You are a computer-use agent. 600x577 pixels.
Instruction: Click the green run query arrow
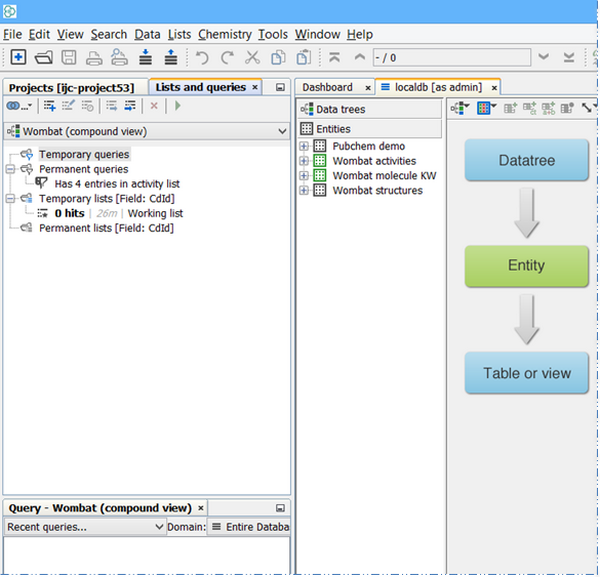click(x=178, y=106)
